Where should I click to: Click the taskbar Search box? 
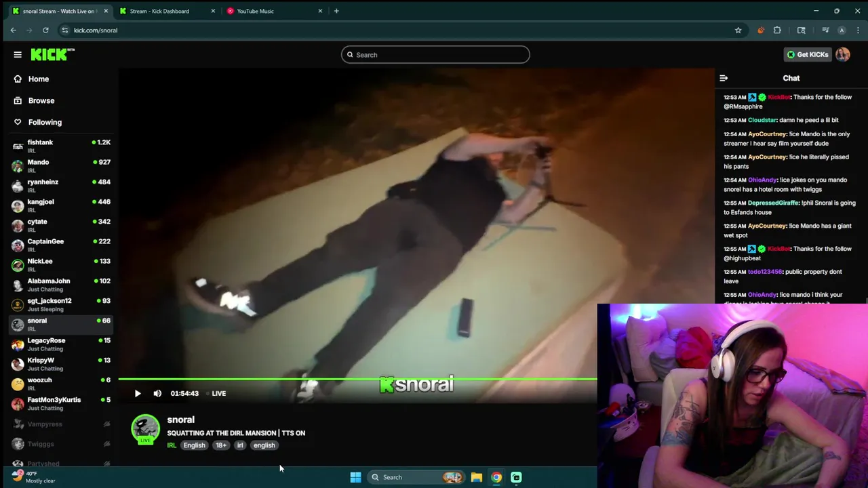tap(416, 477)
